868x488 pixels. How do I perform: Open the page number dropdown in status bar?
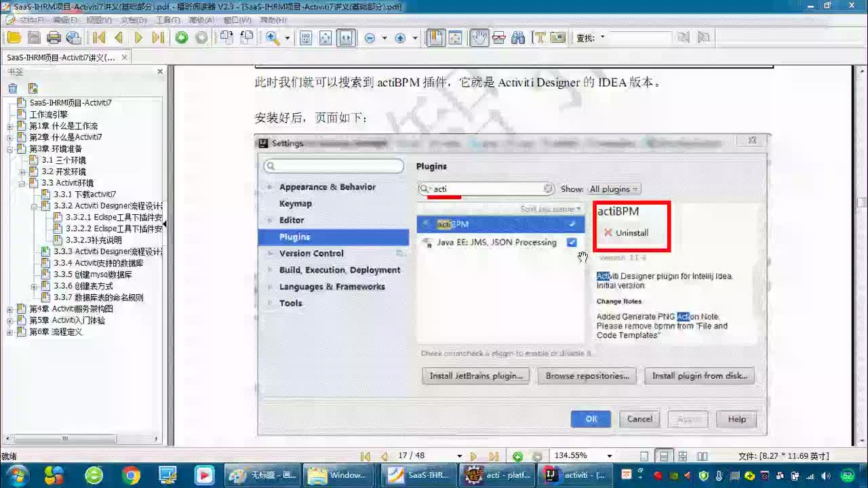tap(459, 456)
